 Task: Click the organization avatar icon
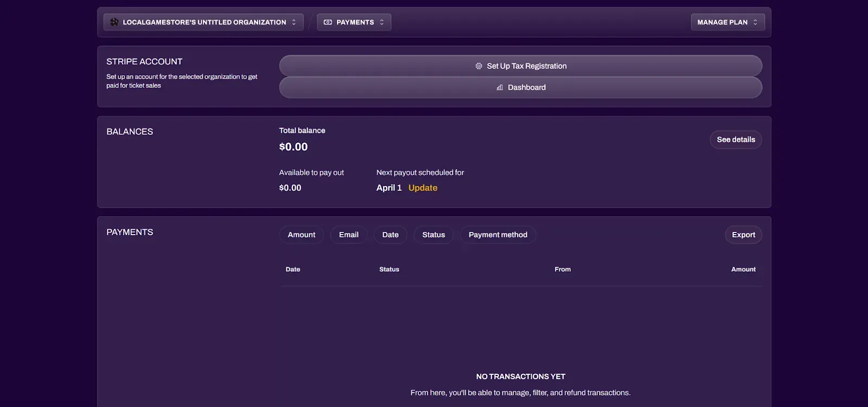coord(114,22)
